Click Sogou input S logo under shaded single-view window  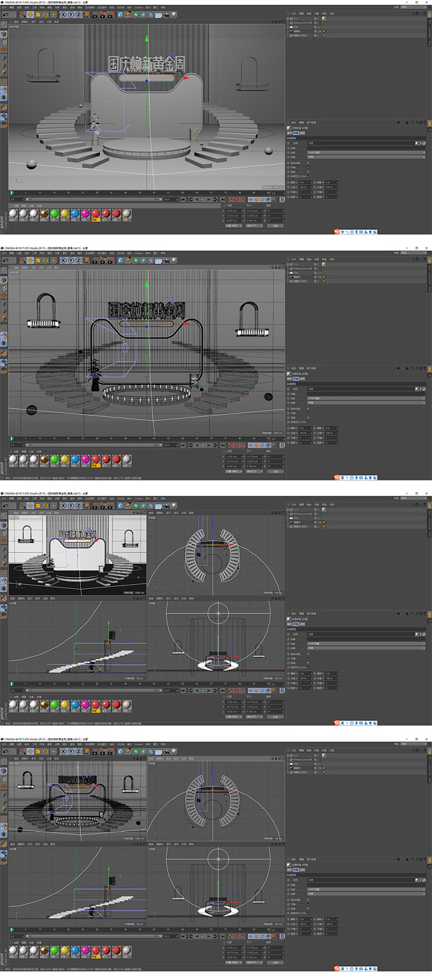click(x=337, y=232)
